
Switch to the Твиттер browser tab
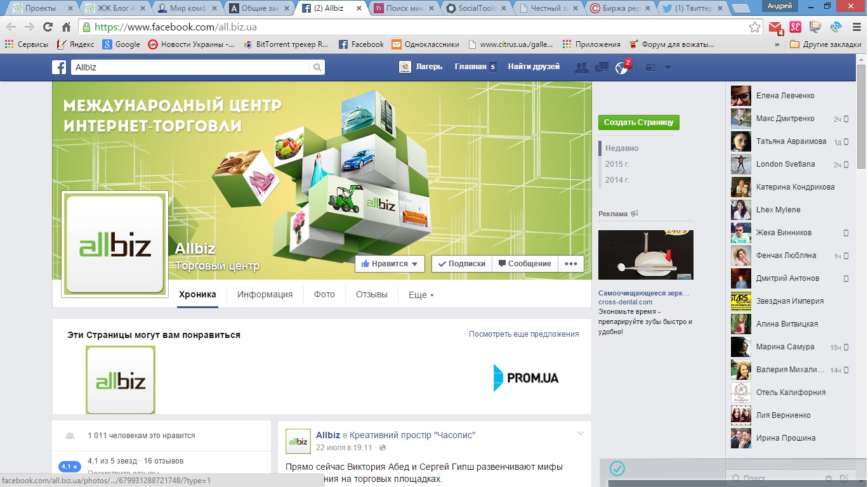pyautogui.click(x=692, y=8)
